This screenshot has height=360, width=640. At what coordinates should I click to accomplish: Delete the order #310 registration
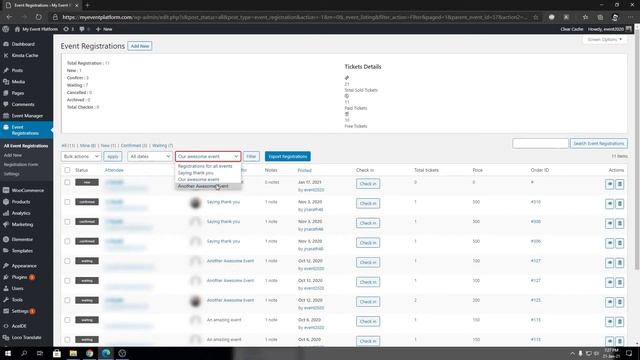tap(620, 203)
